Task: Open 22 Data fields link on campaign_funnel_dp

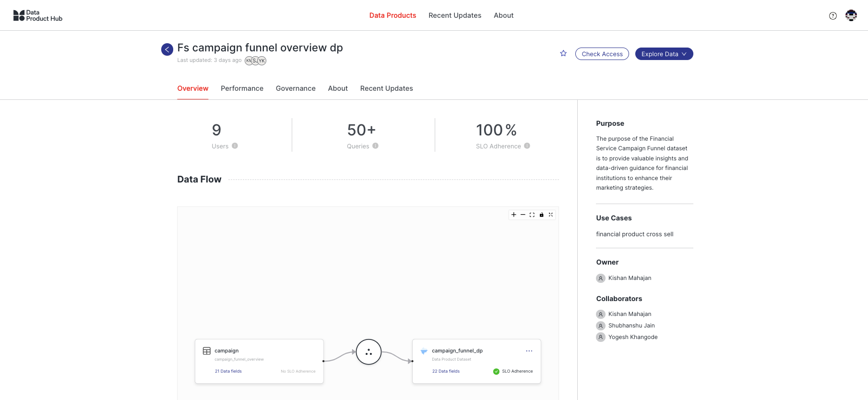Action: (x=446, y=371)
